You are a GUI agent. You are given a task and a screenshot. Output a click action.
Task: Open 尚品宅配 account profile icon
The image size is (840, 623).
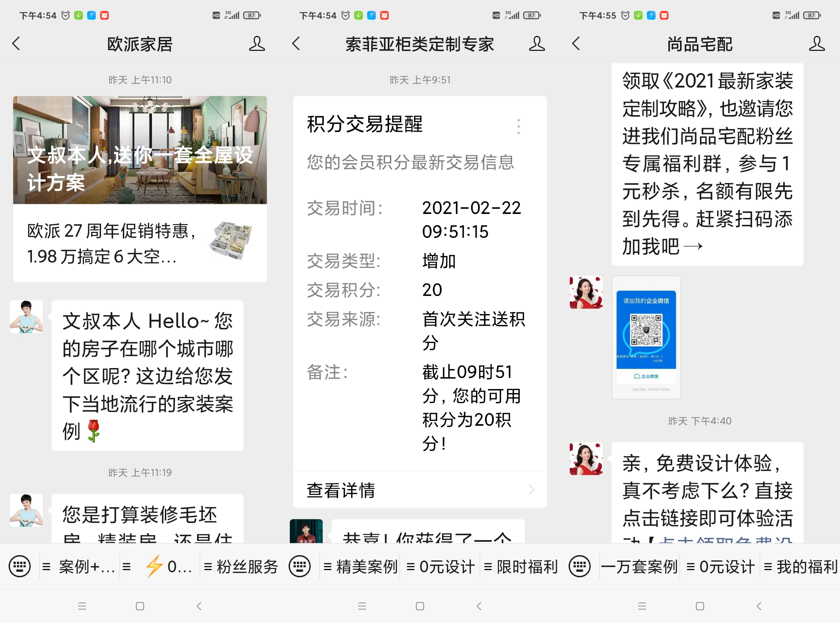[x=817, y=44]
